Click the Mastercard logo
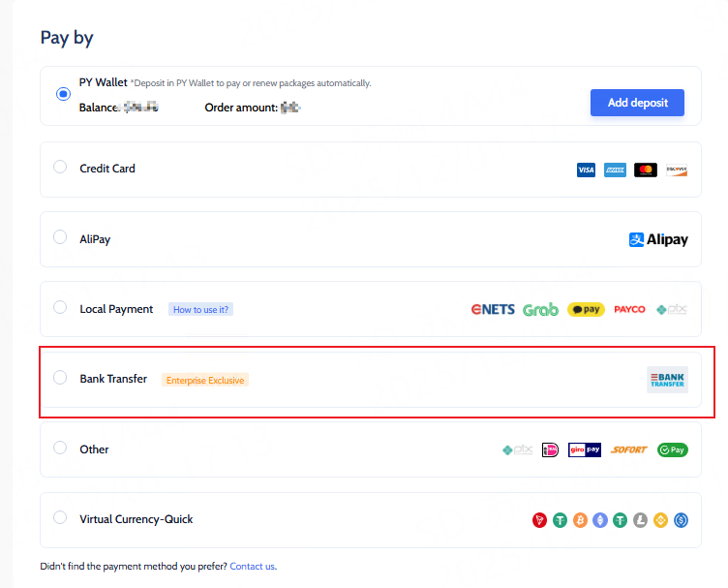The height and width of the screenshot is (588, 728). [x=646, y=170]
